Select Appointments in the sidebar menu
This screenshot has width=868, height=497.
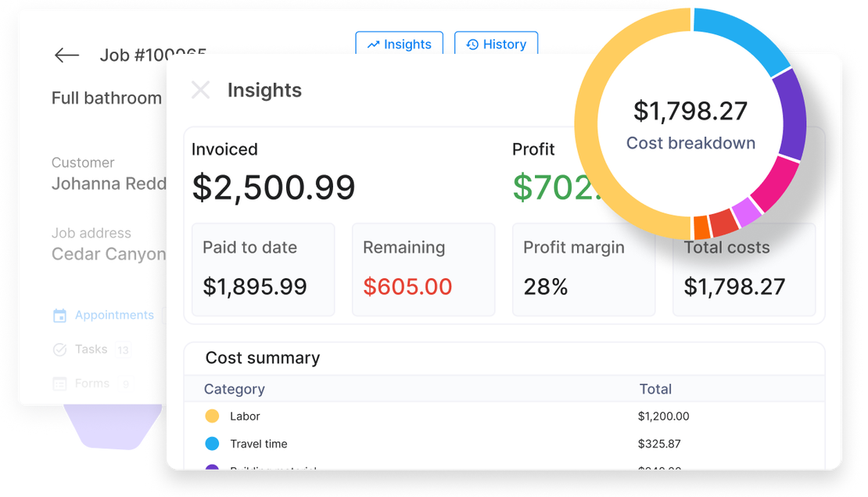click(x=113, y=315)
